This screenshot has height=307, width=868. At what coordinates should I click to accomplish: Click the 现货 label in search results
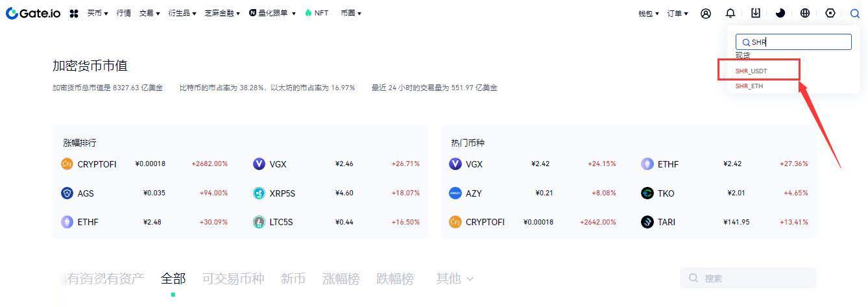(x=743, y=55)
